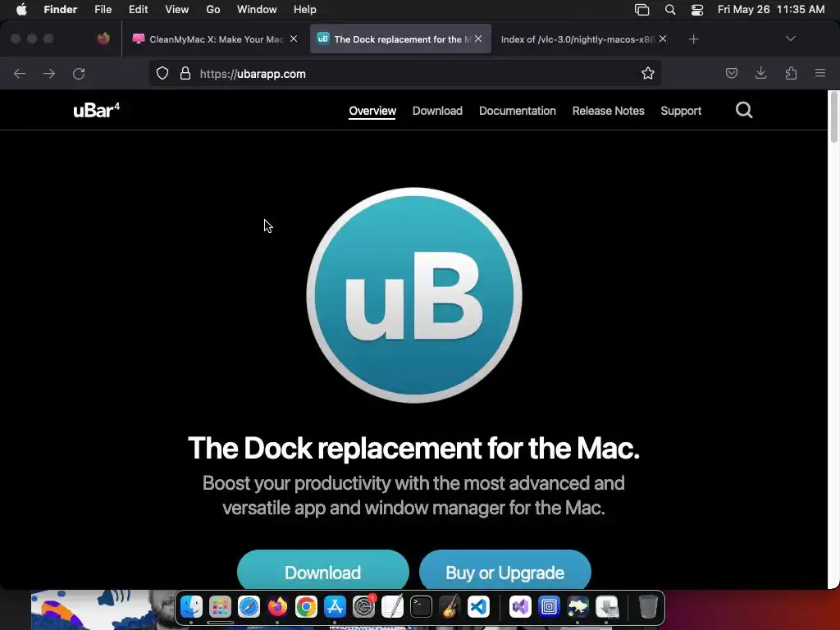Reload the current page
840x630 pixels.
point(79,73)
